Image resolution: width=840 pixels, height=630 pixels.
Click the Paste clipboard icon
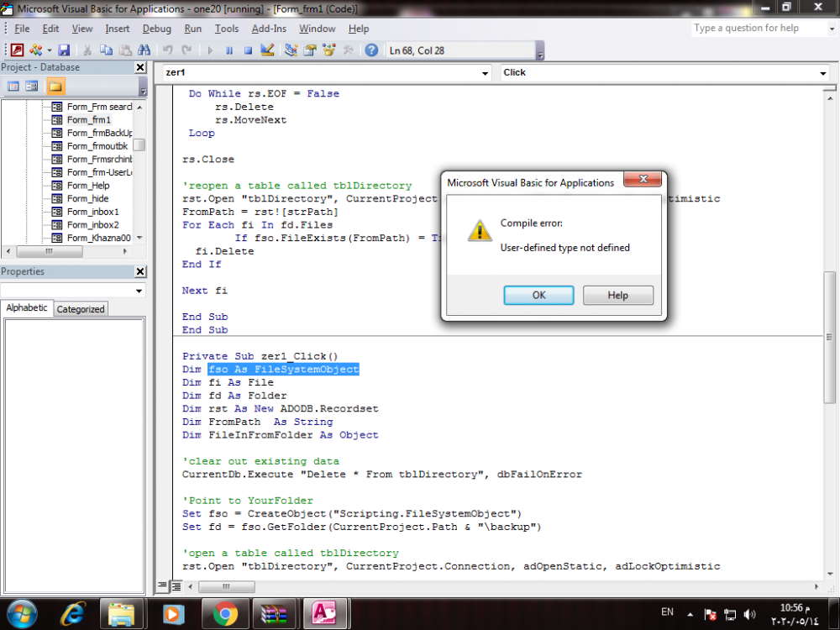[125, 50]
